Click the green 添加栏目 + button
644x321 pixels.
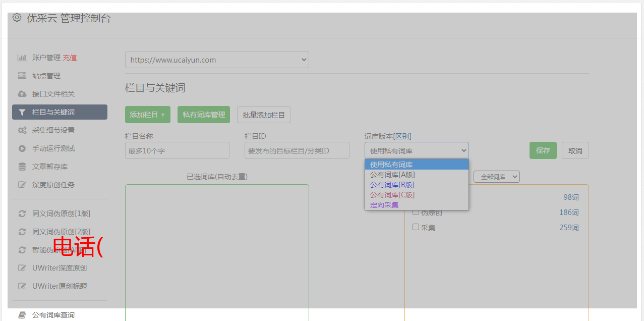(148, 115)
